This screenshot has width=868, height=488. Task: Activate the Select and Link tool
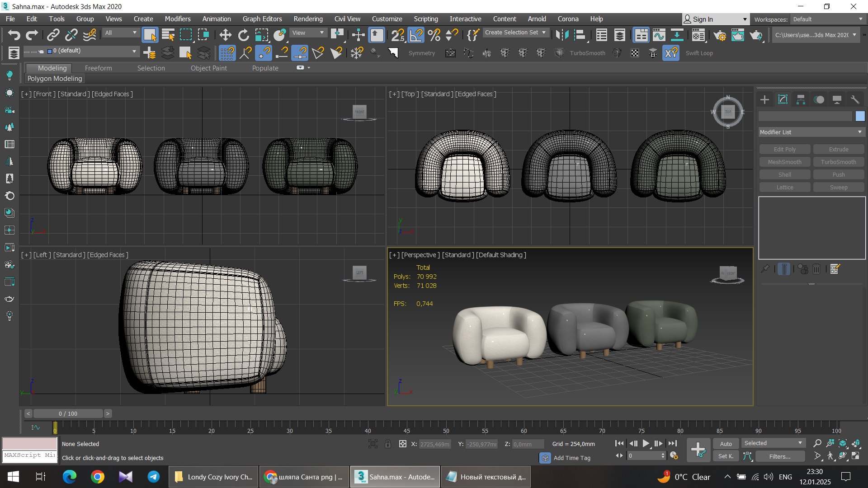click(x=53, y=35)
